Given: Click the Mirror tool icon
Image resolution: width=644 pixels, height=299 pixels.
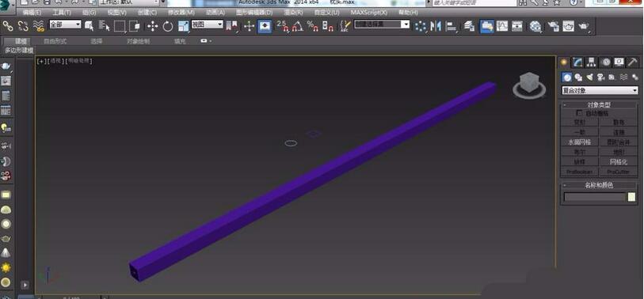Looking at the screenshot, I should 436,27.
